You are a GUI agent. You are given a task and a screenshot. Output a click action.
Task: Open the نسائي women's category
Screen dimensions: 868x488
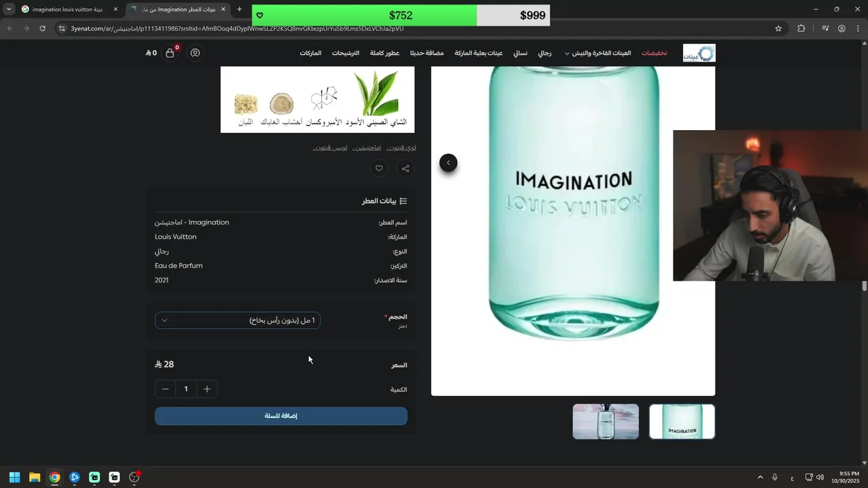pyautogui.click(x=520, y=53)
